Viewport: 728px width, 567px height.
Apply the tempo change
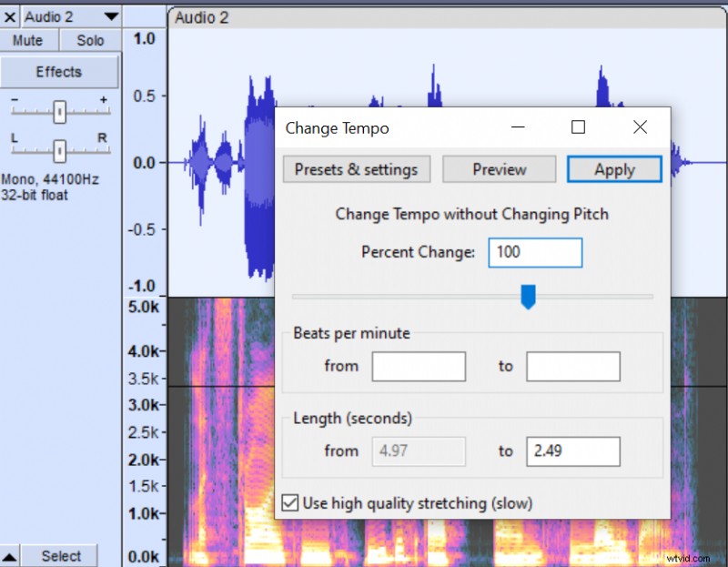pos(613,169)
